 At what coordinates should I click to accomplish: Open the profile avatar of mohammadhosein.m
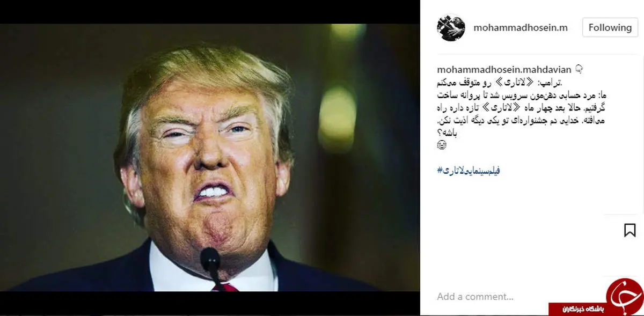[451, 27]
